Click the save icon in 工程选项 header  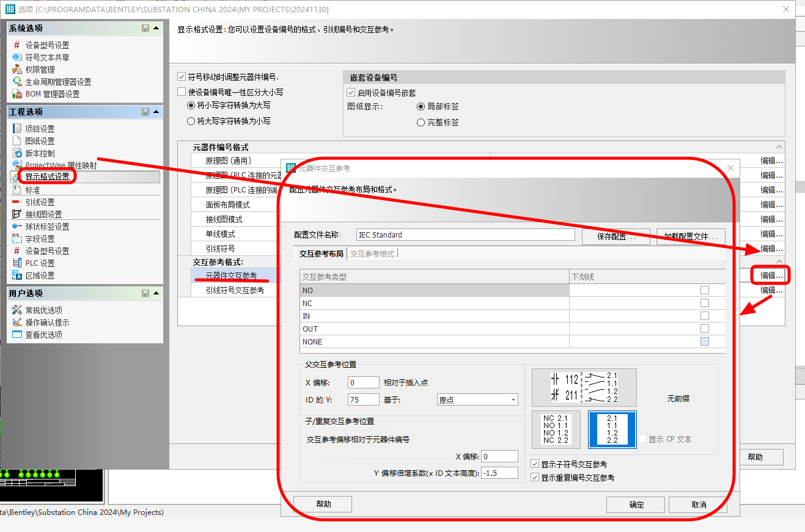coord(145,112)
